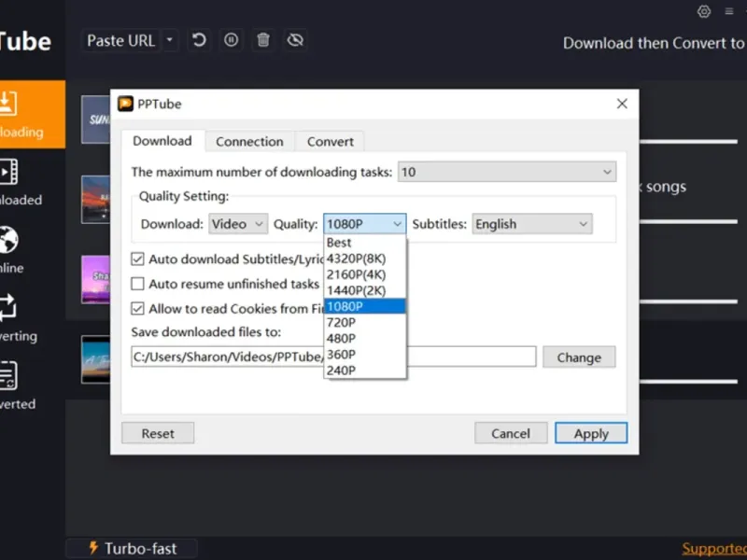Close the PPTube settings dialog
The height and width of the screenshot is (560, 747).
point(622,104)
